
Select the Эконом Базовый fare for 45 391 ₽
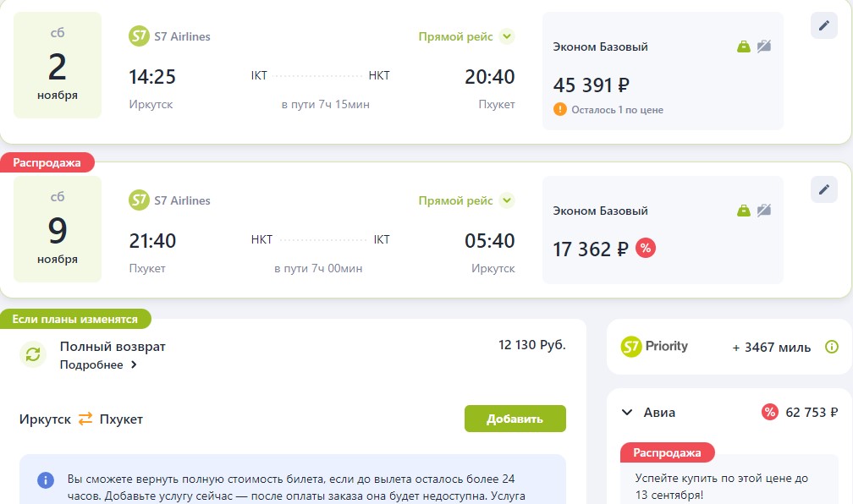663,71
